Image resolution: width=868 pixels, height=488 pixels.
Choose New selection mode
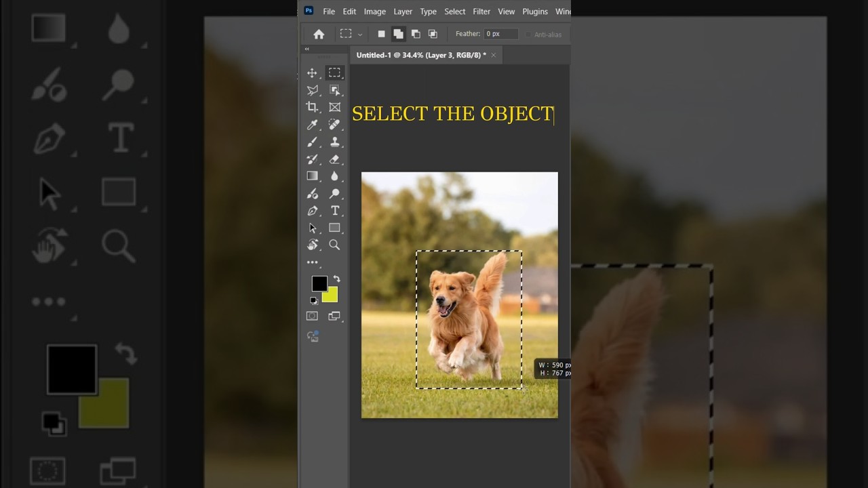tap(381, 34)
